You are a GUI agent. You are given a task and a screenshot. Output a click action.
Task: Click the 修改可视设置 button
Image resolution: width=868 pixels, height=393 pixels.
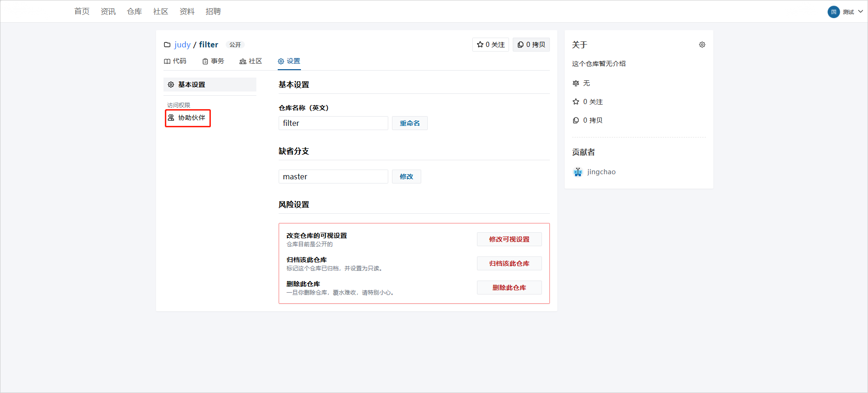tap(509, 239)
